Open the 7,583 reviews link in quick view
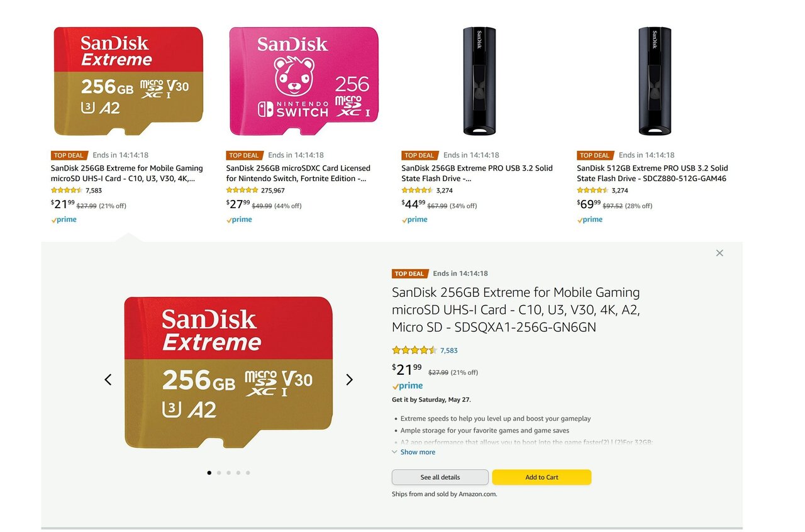This screenshot has height=532, width=805. pyautogui.click(x=449, y=350)
